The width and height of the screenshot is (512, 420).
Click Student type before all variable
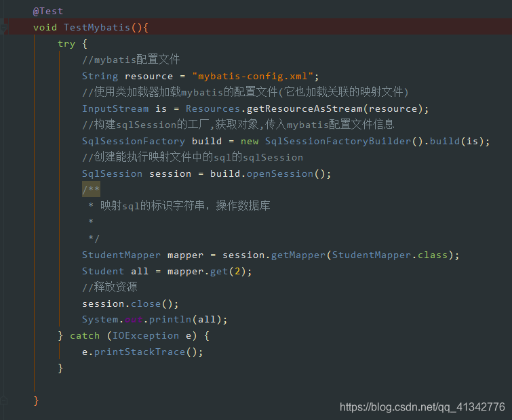pyautogui.click(x=103, y=271)
